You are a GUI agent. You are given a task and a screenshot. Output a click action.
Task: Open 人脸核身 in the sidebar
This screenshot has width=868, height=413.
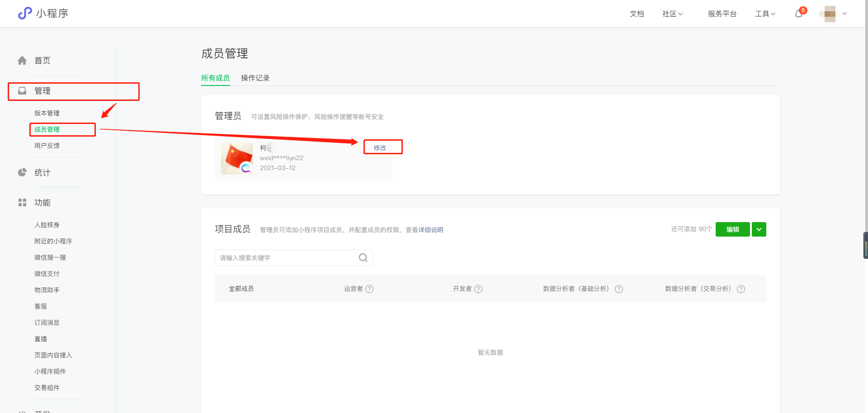pyautogui.click(x=47, y=225)
